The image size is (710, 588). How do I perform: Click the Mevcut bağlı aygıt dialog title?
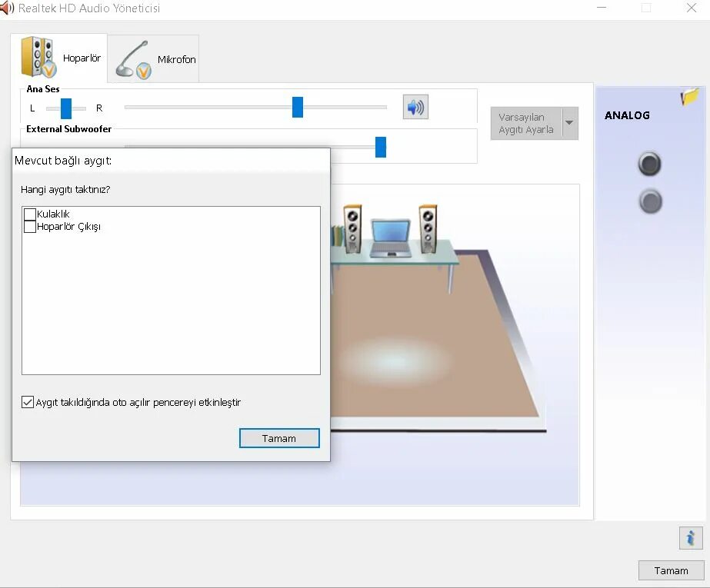[63, 161]
